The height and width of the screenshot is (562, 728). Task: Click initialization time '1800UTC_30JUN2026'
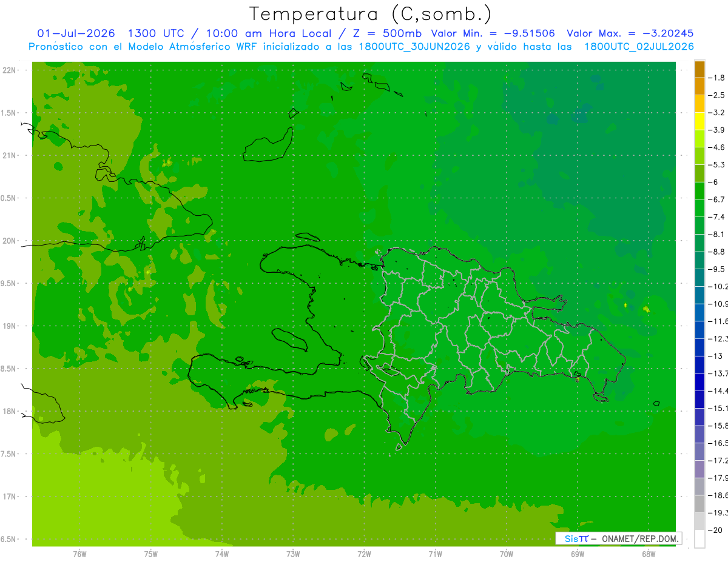coord(414,47)
